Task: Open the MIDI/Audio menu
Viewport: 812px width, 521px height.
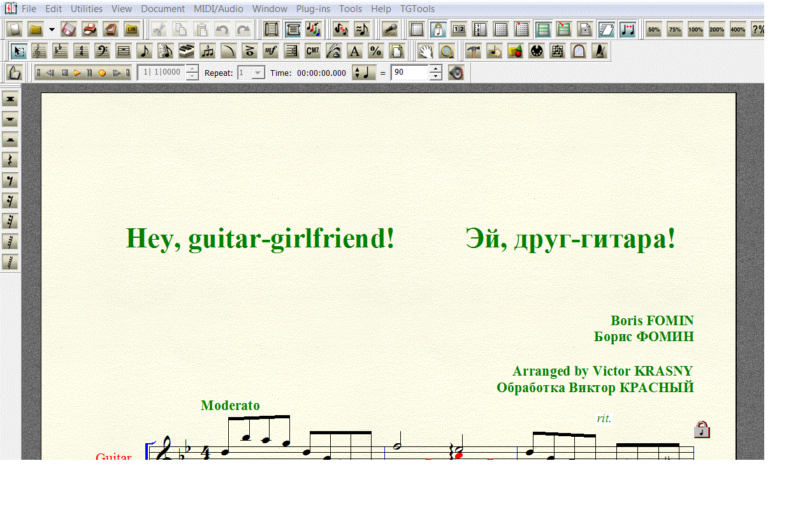Action: pos(219,9)
